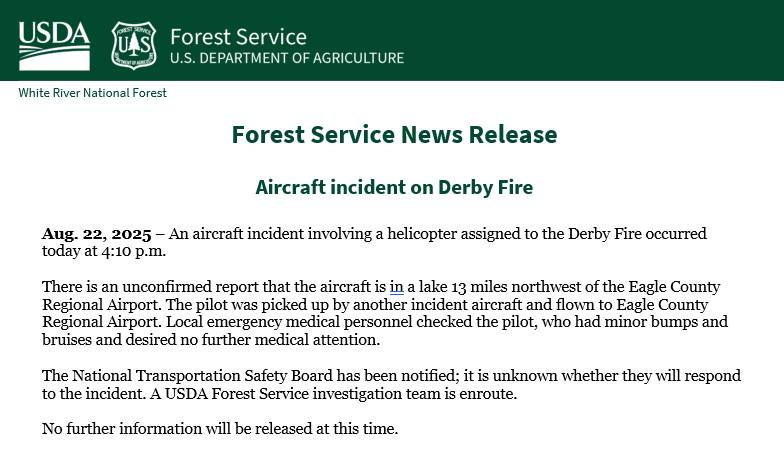
Task: Open the White River National Forest link
Action: coord(92,93)
